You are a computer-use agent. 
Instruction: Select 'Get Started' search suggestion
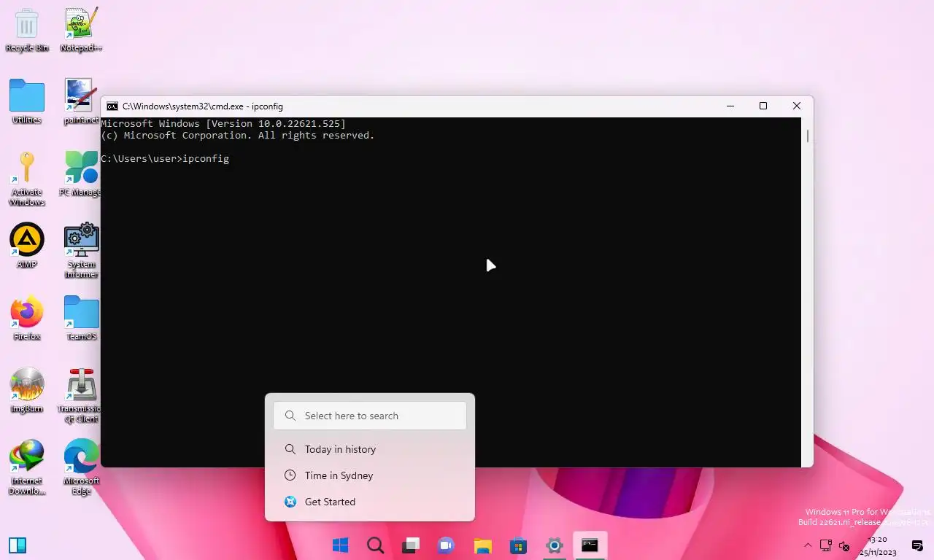(x=370, y=502)
